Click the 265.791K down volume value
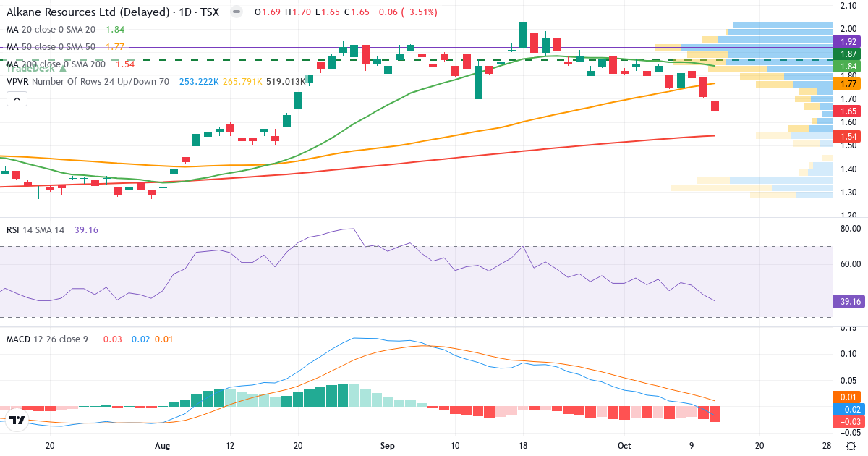 coord(242,82)
